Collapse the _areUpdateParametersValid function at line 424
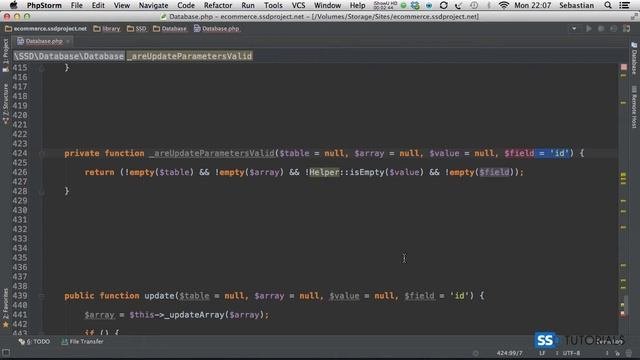 point(42,154)
